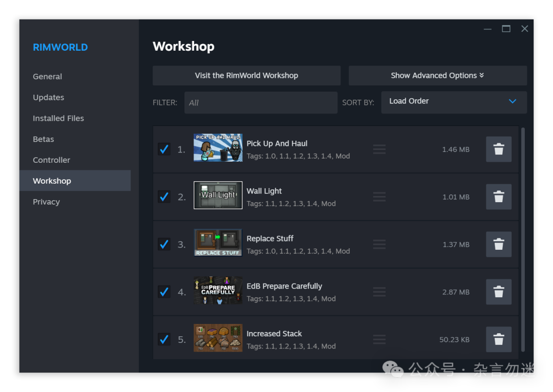
Task: Click the reorder handle for Wall Light
Action: tap(379, 197)
